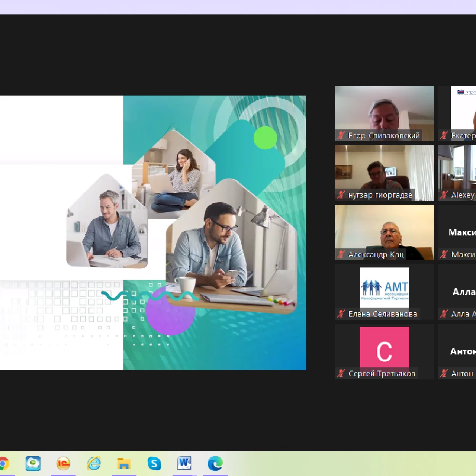Select Екатер participant's video tile
The height and width of the screenshot is (476, 476).
point(457,113)
